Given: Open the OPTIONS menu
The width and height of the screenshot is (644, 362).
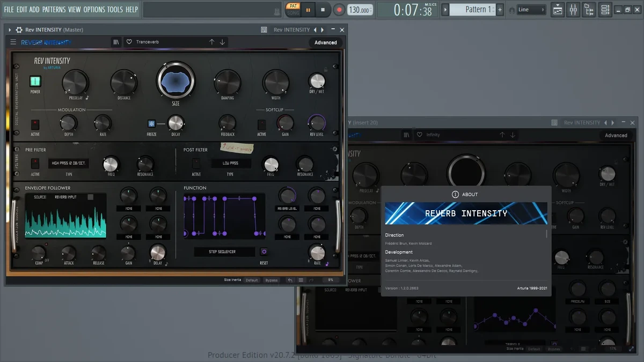Looking at the screenshot, I should 94,9.
